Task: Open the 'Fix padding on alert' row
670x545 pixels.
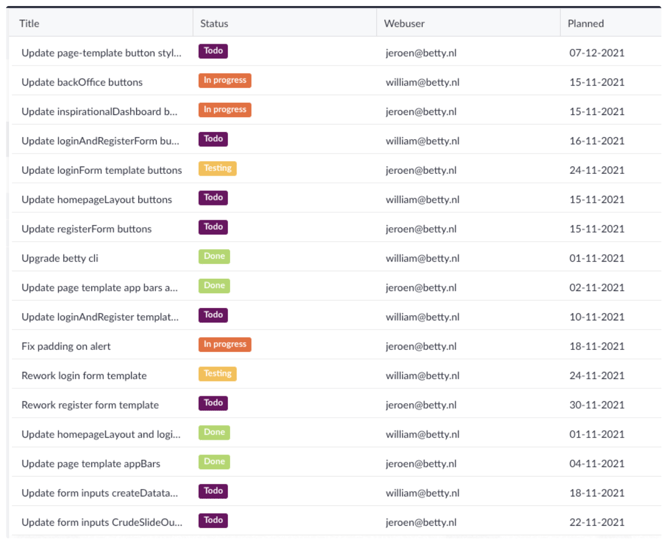Action: point(336,346)
